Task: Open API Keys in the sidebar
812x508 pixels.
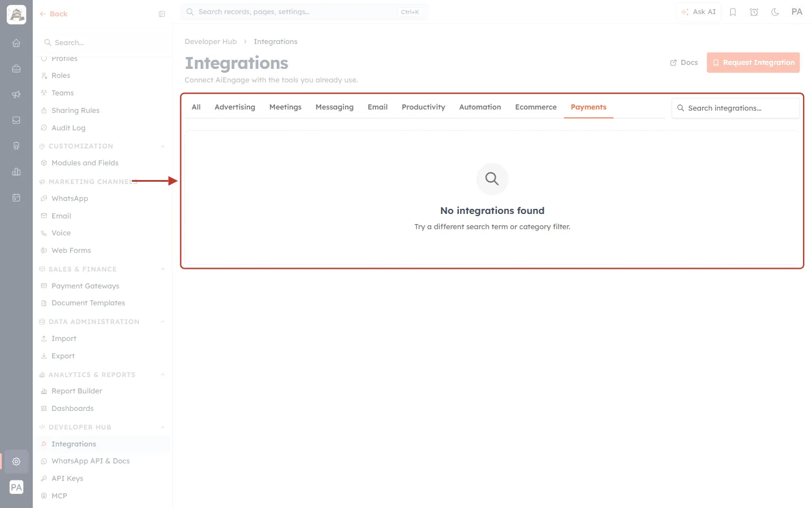Action: click(x=67, y=479)
